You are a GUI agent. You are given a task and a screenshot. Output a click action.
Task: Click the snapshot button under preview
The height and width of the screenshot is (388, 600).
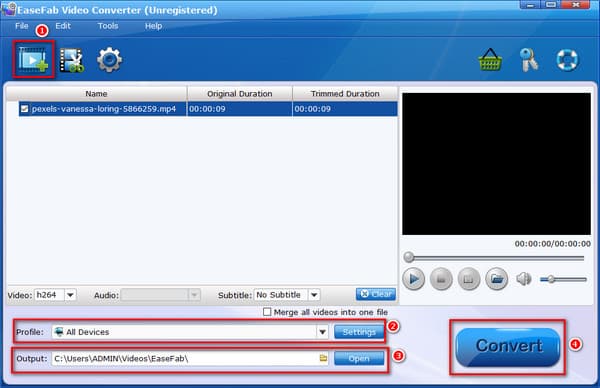click(469, 279)
